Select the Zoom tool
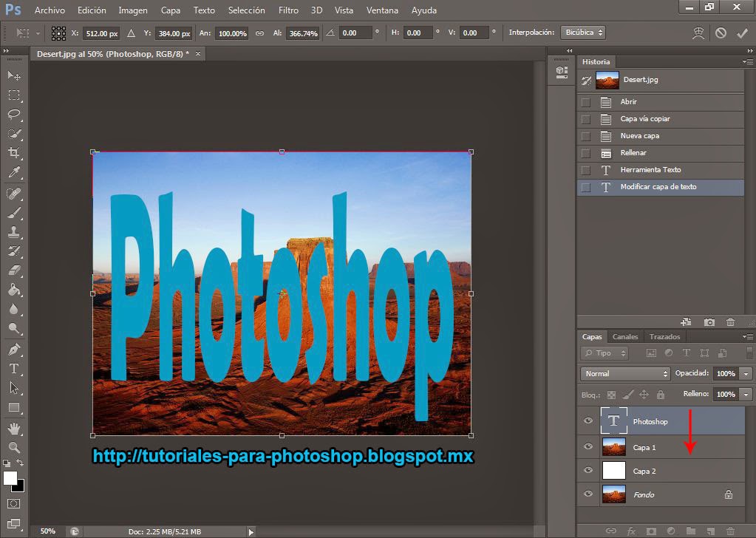756x538 pixels. click(x=14, y=447)
